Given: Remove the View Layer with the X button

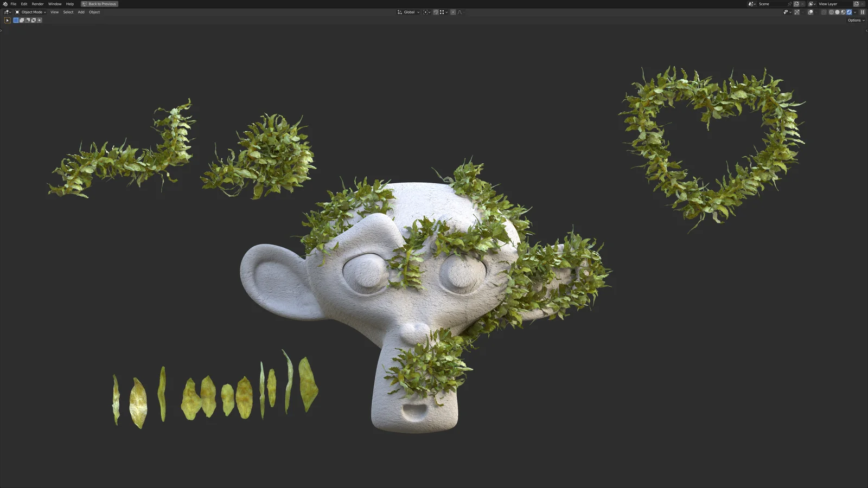Looking at the screenshot, I should tap(861, 4).
